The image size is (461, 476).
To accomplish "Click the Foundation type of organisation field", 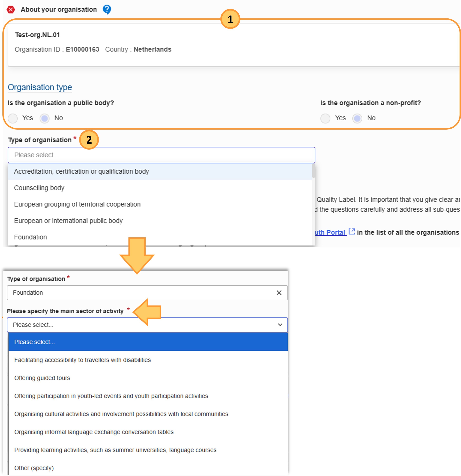I will (141, 293).
